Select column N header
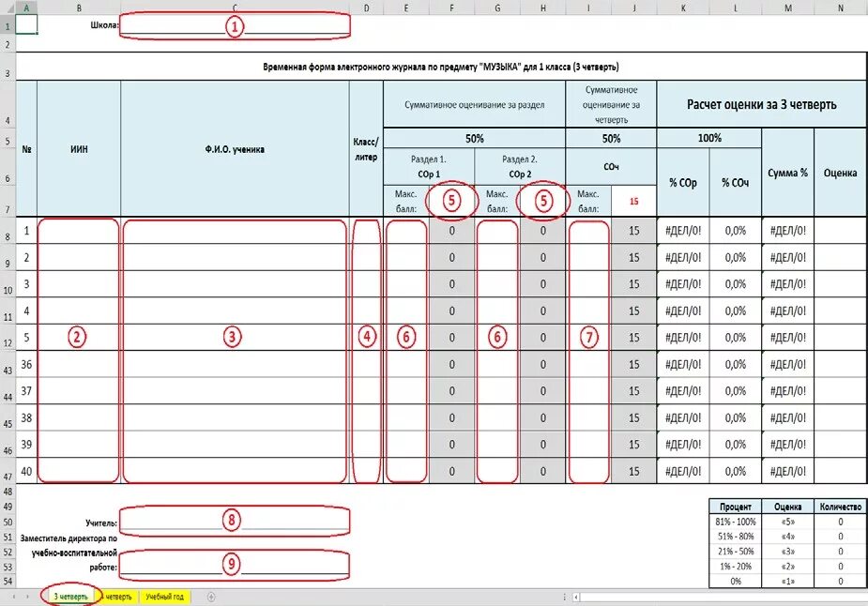Screen dimensions: 868x606 pos(841,8)
